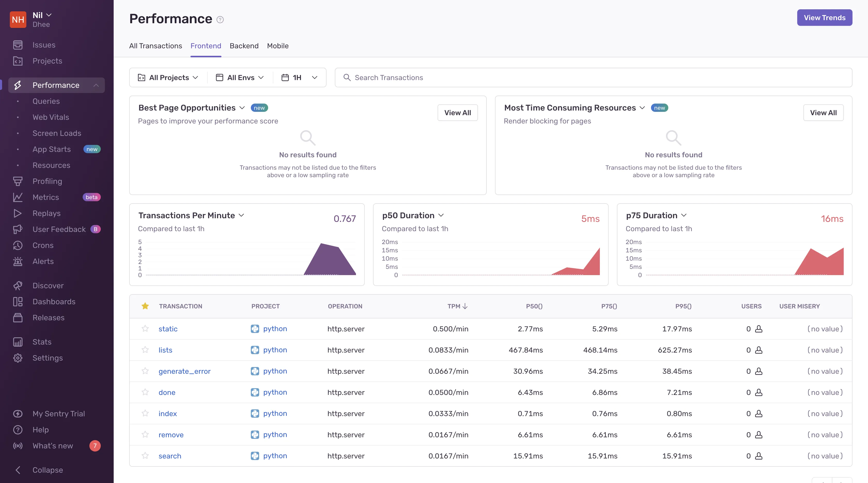This screenshot has height=483, width=868.
Task: Open the Settings gear icon
Action: pos(18,358)
